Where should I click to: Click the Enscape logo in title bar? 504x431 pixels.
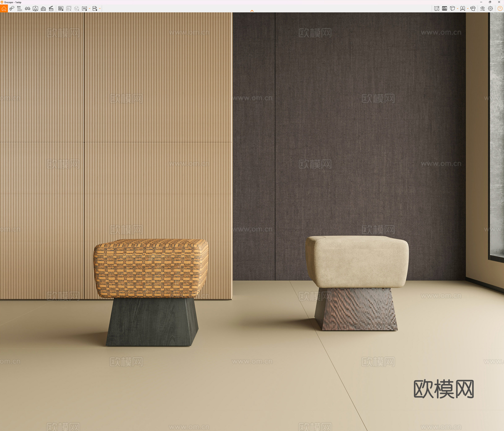tap(2, 2)
